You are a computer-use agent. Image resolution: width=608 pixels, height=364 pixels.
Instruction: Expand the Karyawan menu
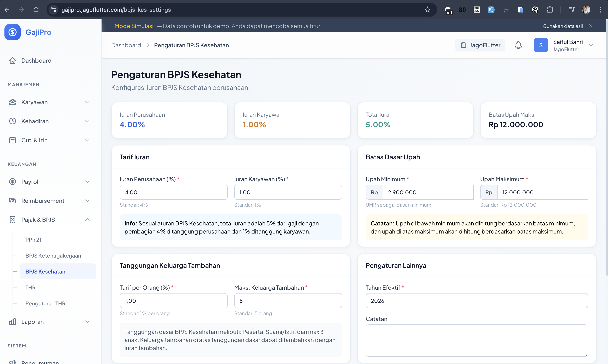(x=50, y=102)
